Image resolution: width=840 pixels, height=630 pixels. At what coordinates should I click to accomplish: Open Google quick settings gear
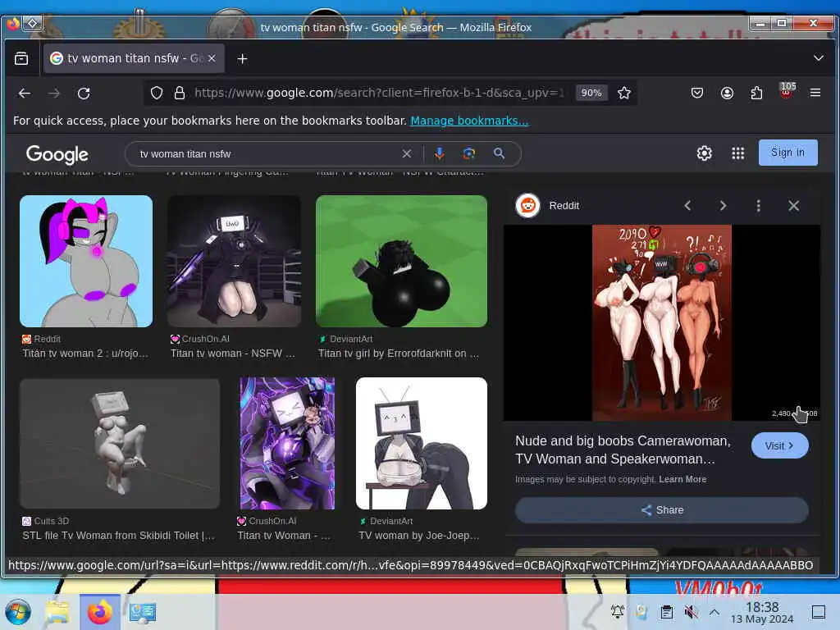704,153
